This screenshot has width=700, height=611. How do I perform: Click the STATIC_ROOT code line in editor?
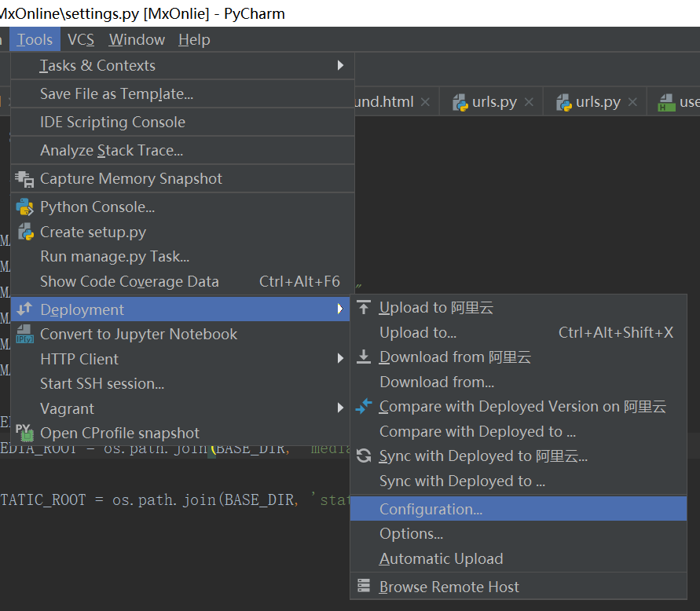click(x=175, y=499)
